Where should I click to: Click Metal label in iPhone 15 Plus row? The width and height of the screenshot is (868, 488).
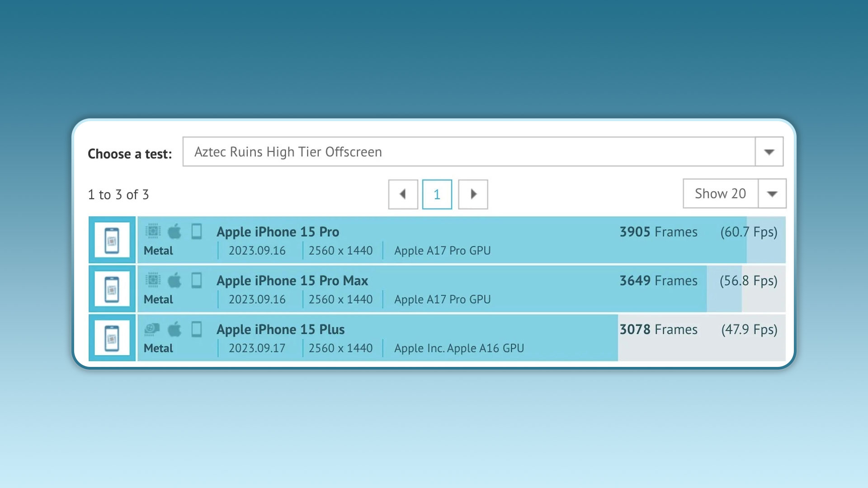click(x=158, y=348)
